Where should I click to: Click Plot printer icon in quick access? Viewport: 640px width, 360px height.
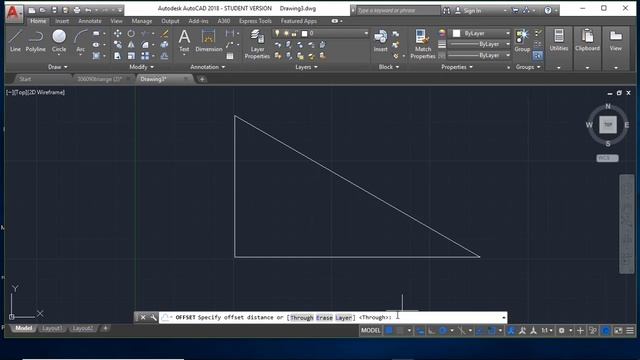[x=77, y=10]
